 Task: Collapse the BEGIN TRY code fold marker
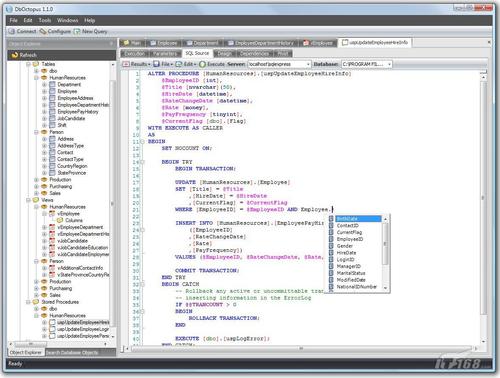tap(143, 162)
